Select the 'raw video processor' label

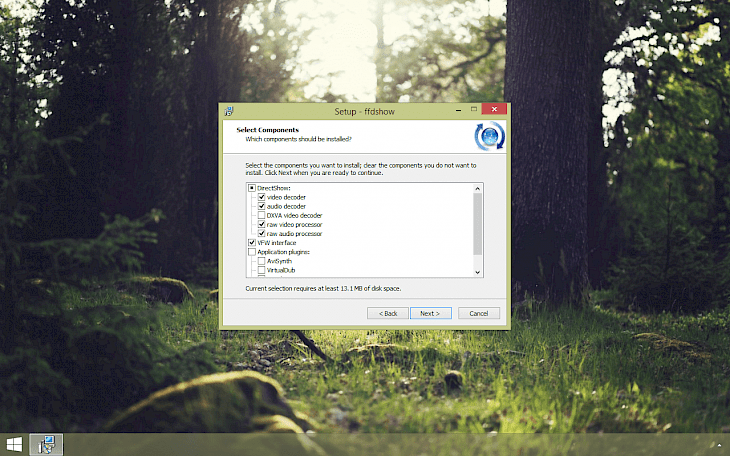pyautogui.click(x=294, y=225)
